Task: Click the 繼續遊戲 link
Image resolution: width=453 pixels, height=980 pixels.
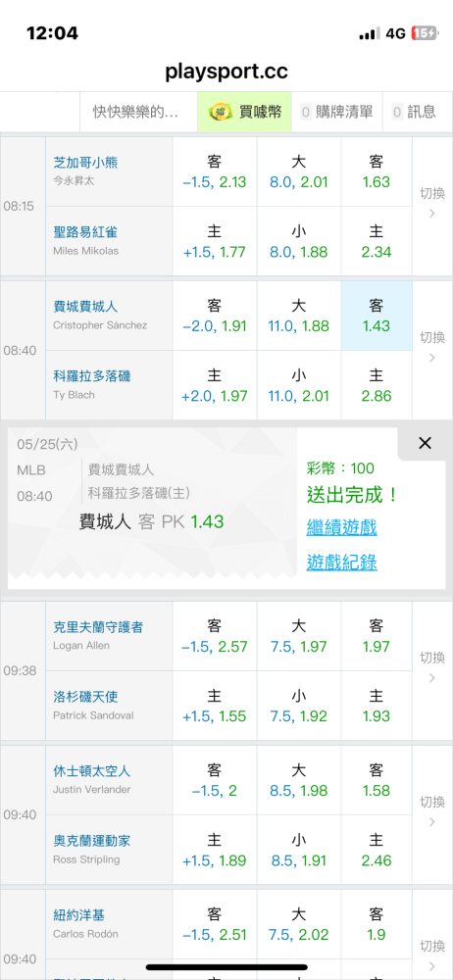Action: tap(341, 527)
